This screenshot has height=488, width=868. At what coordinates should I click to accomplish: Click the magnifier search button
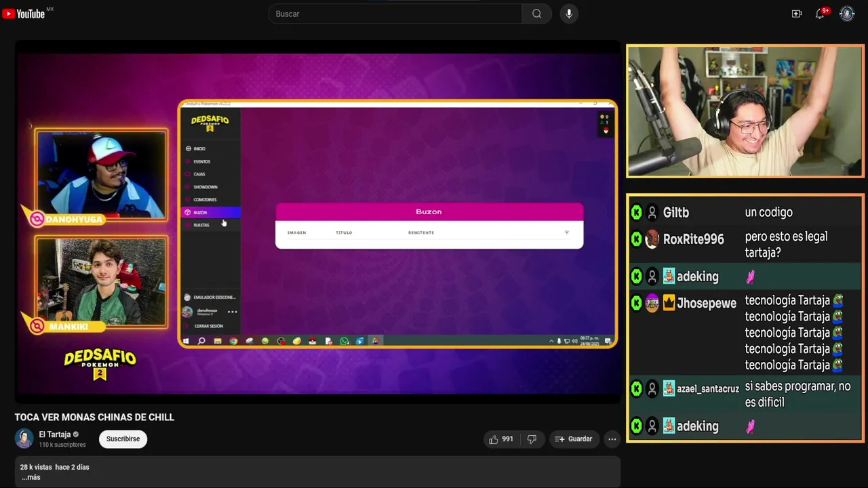[536, 14]
